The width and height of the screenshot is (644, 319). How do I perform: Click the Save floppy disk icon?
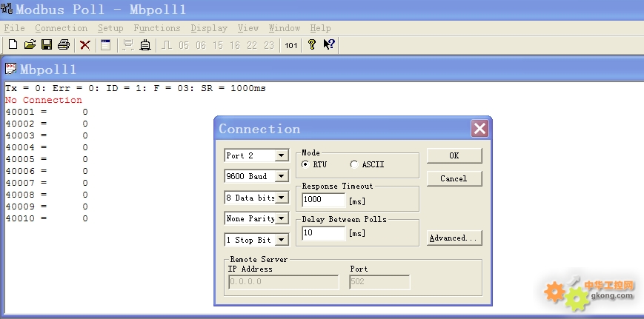tap(47, 44)
